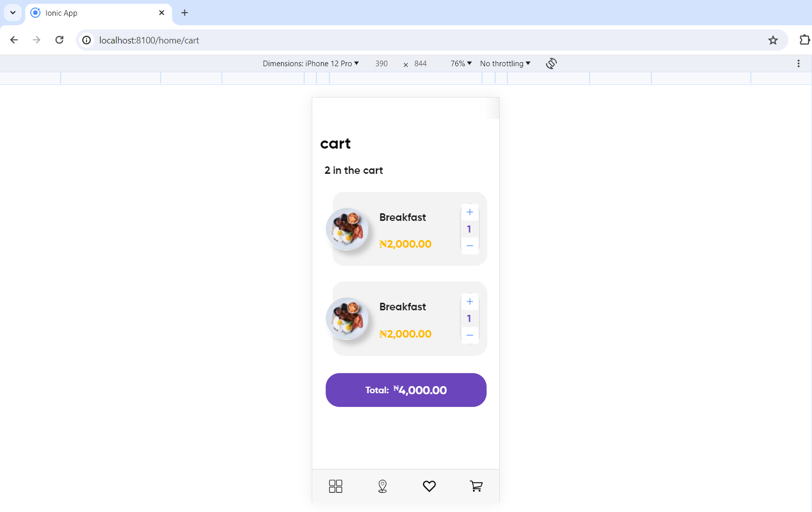This screenshot has width=812, height=512.
Task: Click the first Breakfast food thumbnail
Action: [347, 229]
